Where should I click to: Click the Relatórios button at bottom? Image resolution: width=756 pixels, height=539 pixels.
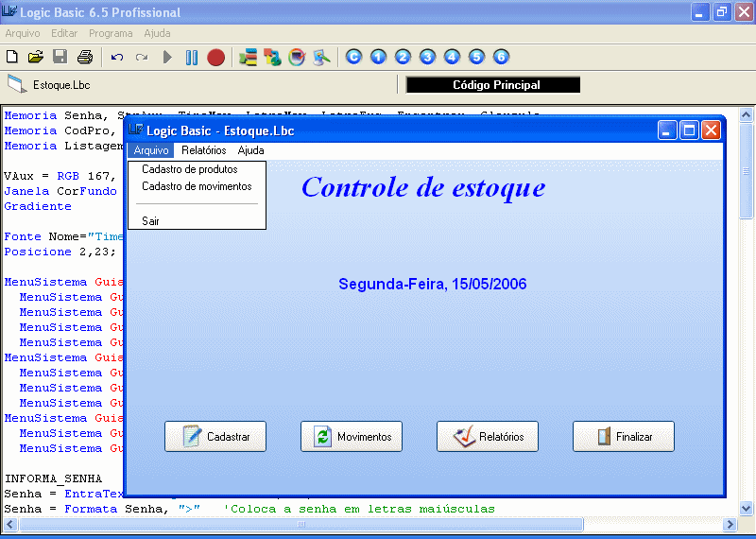click(488, 436)
